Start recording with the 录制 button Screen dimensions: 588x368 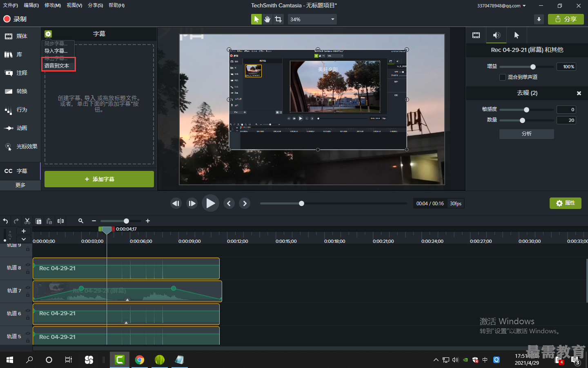tap(15, 19)
